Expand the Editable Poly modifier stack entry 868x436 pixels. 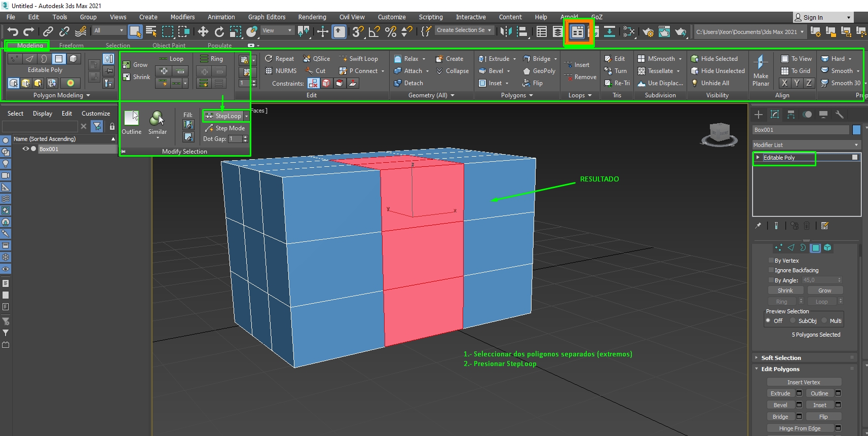[x=758, y=158]
